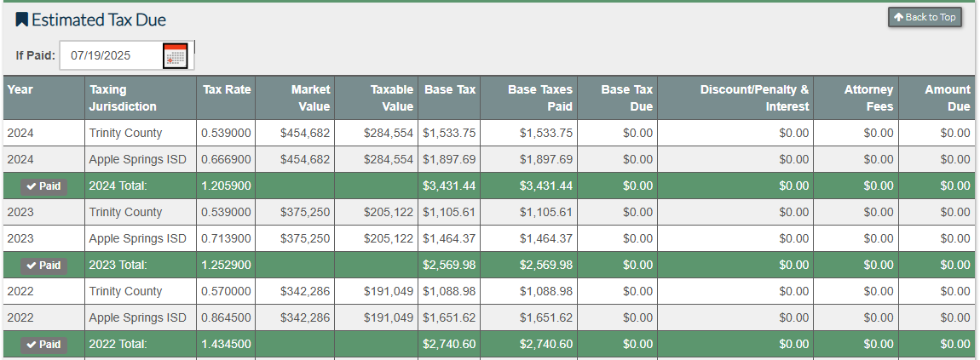The height and width of the screenshot is (360, 980).
Task: Click the Back to Top button
Action: pyautogui.click(x=925, y=17)
